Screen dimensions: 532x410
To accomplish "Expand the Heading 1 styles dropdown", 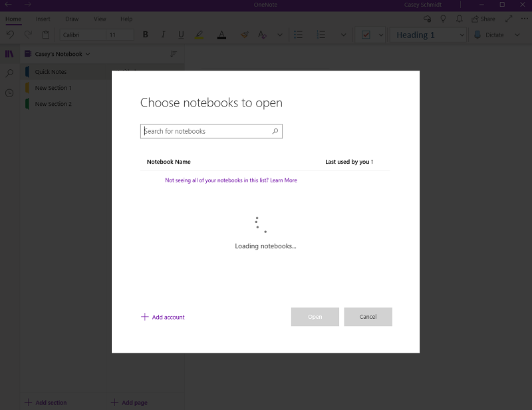I will 462,35.
